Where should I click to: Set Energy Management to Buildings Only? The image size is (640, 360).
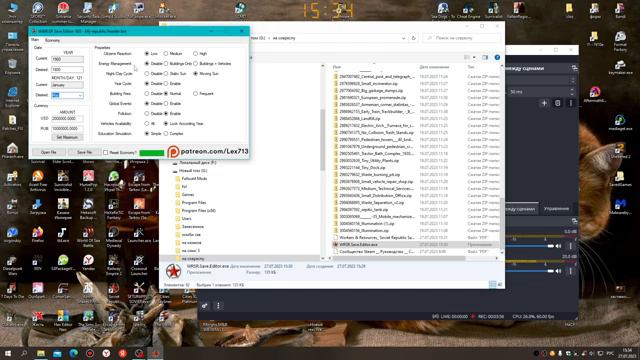coord(166,64)
